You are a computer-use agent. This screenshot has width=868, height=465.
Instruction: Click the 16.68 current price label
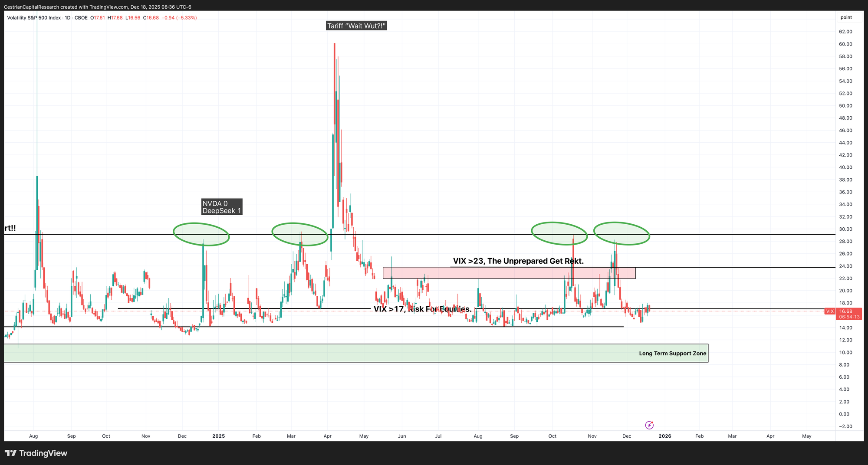coord(846,311)
